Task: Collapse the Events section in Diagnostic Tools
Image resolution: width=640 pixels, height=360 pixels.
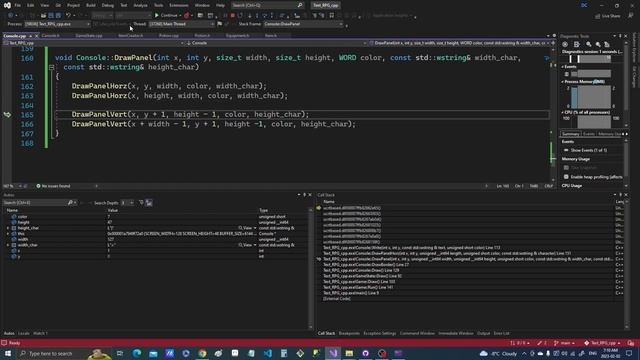Action: 563,67
